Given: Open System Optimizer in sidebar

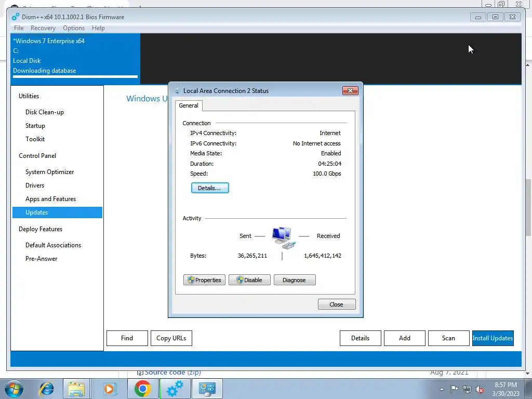Looking at the screenshot, I should 49,171.
